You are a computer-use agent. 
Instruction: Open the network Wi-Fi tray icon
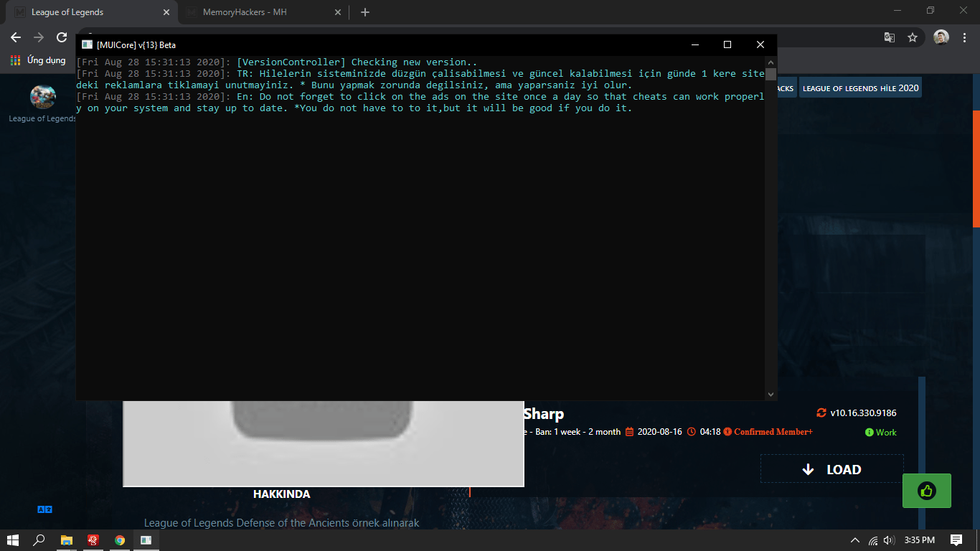[873, 540]
